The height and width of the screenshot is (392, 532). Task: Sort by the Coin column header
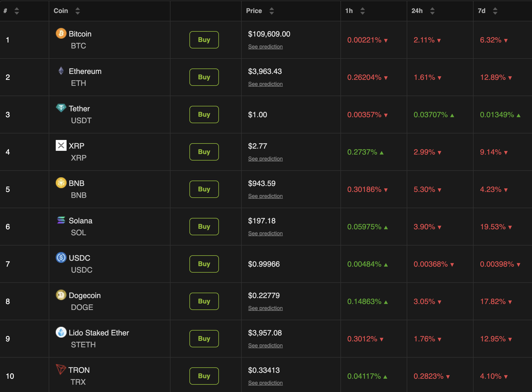pyautogui.click(x=78, y=11)
